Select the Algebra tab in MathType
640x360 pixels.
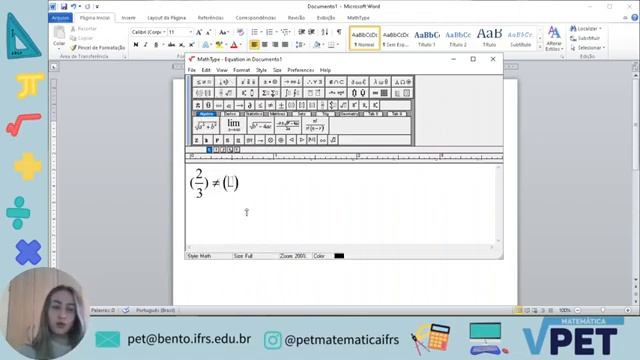tap(207, 114)
